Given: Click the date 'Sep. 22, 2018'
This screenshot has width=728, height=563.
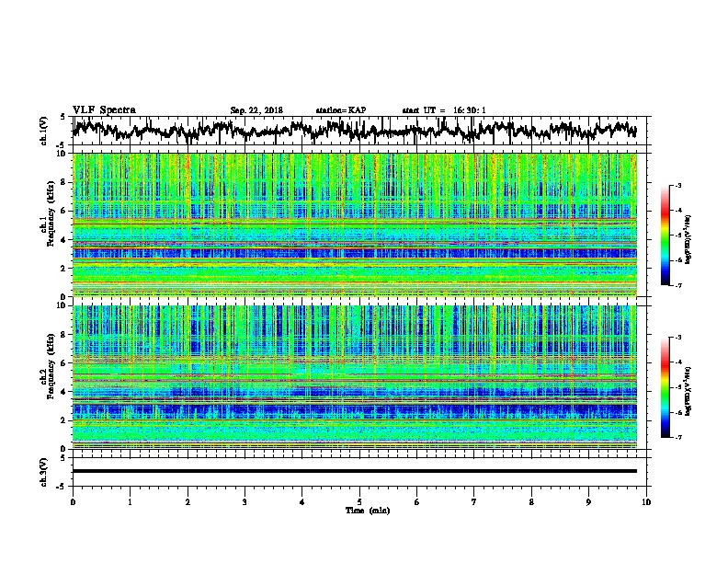Looking at the screenshot, I should click(x=256, y=110).
